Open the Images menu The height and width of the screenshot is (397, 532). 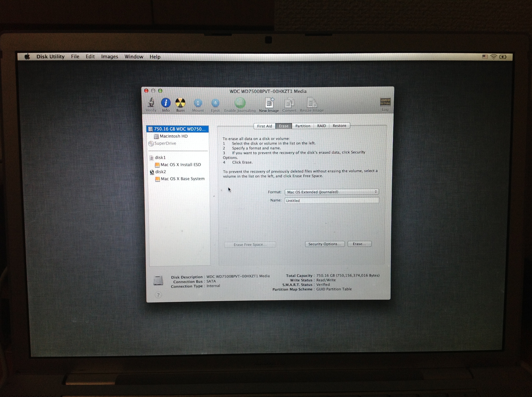point(110,56)
